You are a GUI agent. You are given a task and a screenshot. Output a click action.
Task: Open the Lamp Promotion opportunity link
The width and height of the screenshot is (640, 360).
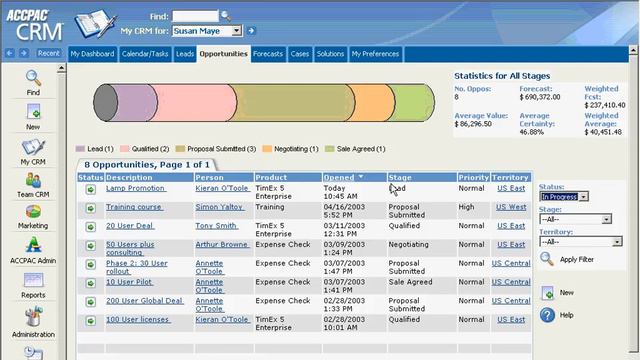coord(135,188)
